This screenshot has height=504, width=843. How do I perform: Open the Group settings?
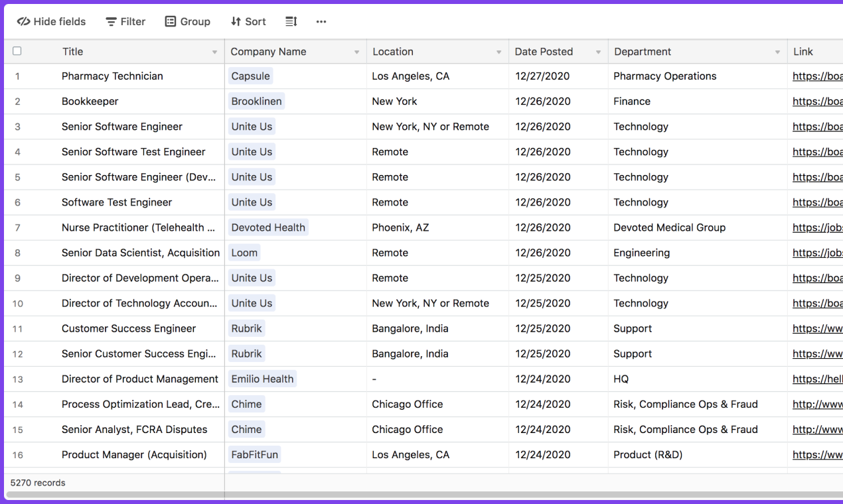pyautogui.click(x=188, y=21)
